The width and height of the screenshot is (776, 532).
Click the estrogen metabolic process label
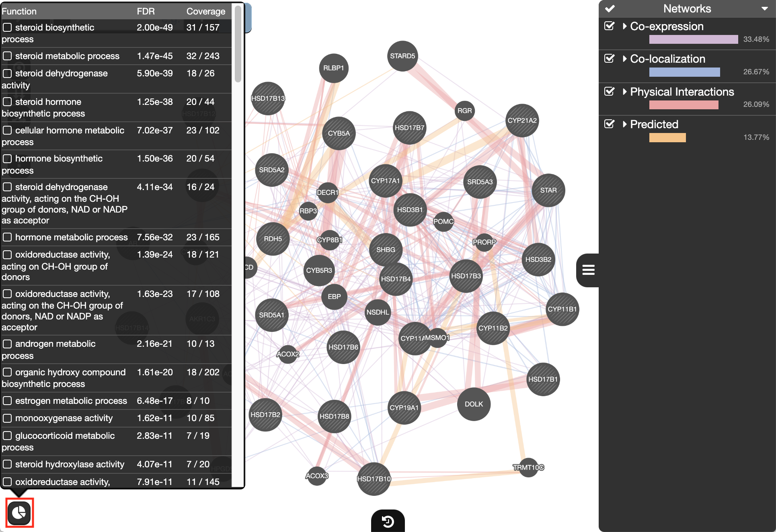click(71, 401)
